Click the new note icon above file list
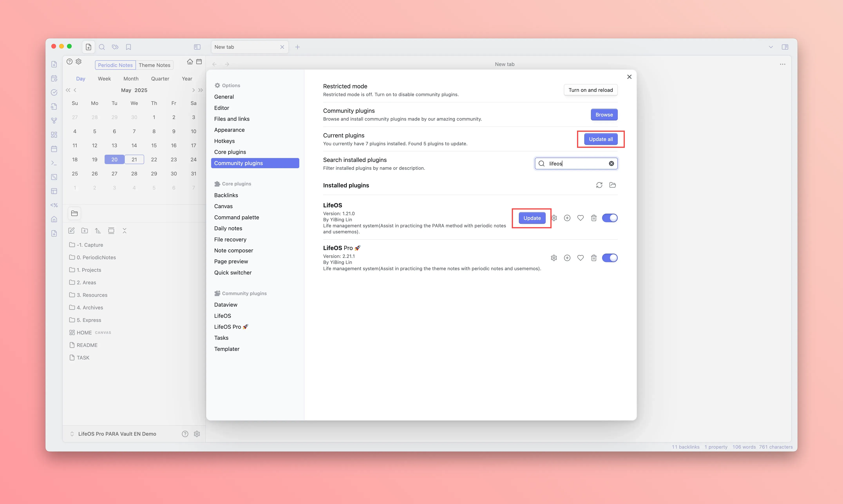The image size is (843, 504). pos(71,231)
